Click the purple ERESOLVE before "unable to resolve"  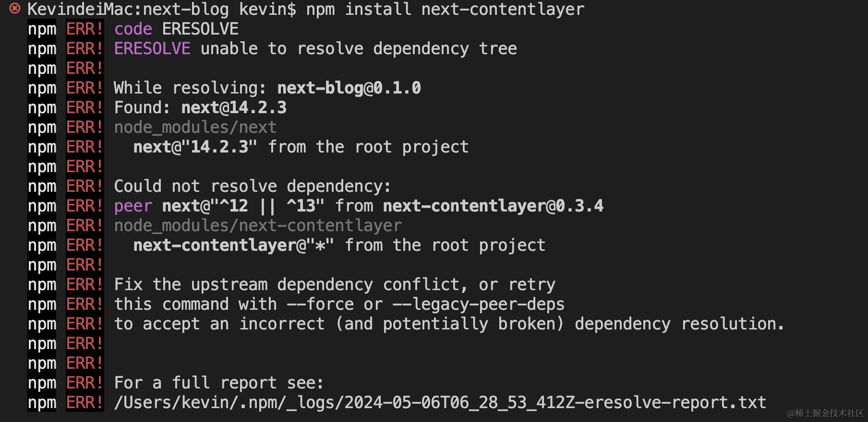(152, 48)
